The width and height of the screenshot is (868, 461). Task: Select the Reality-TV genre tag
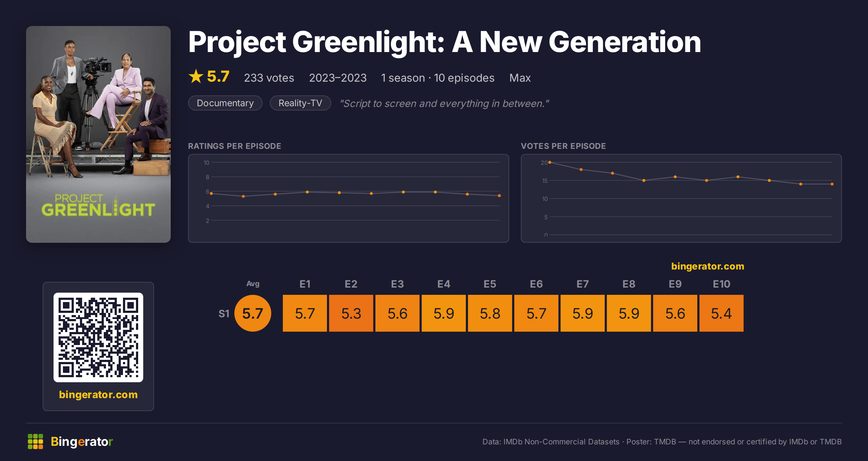300,103
